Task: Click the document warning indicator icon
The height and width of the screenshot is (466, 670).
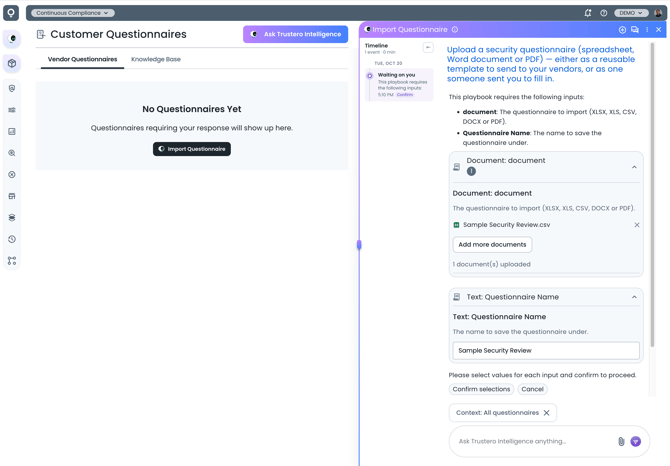Action: pyautogui.click(x=471, y=171)
